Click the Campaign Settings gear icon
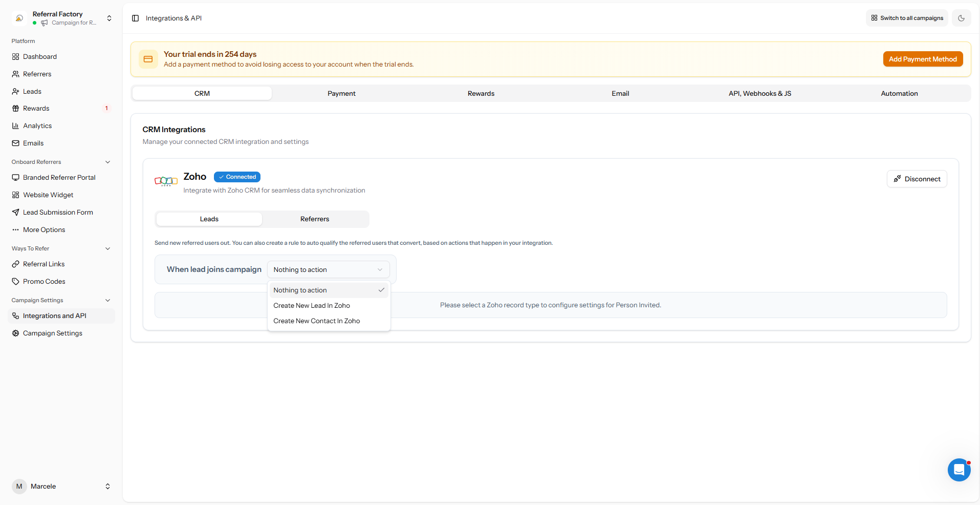This screenshot has height=505, width=980. coord(16,333)
